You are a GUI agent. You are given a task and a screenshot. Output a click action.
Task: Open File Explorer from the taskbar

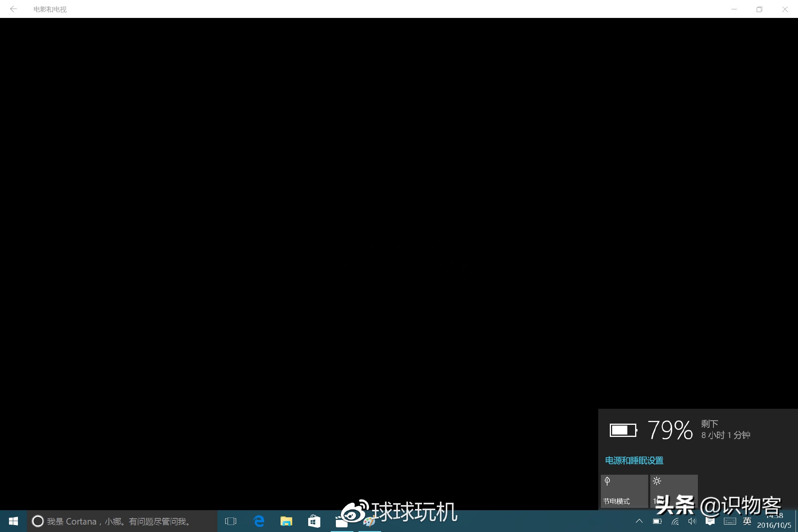286,521
